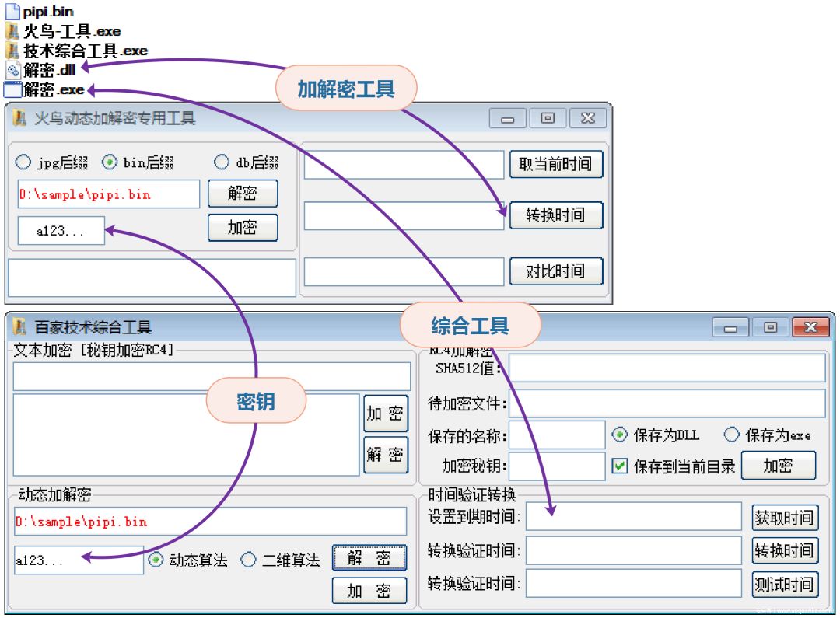Click a123... key field in 动态加解密

[x=79, y=560]
